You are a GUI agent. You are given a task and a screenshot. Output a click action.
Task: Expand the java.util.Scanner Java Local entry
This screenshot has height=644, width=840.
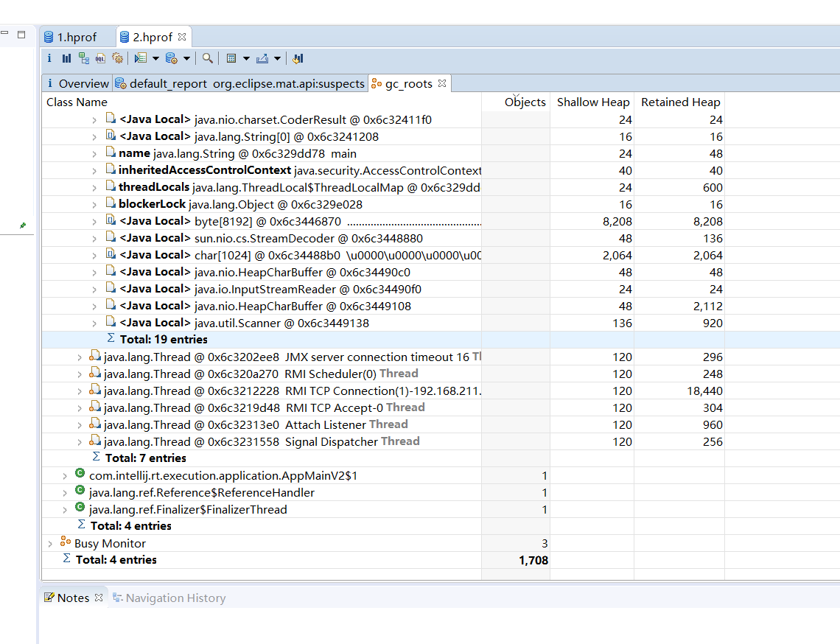point(94,323)
